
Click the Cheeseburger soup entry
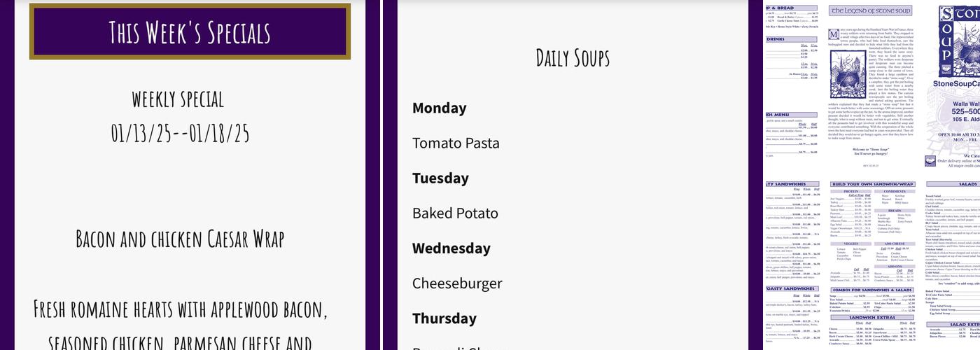(x=457, y=283)
